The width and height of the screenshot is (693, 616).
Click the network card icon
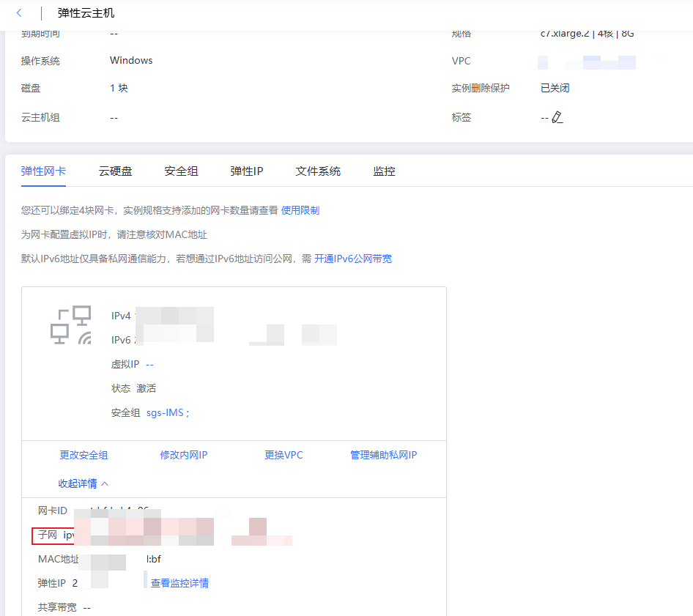(70, 325)
